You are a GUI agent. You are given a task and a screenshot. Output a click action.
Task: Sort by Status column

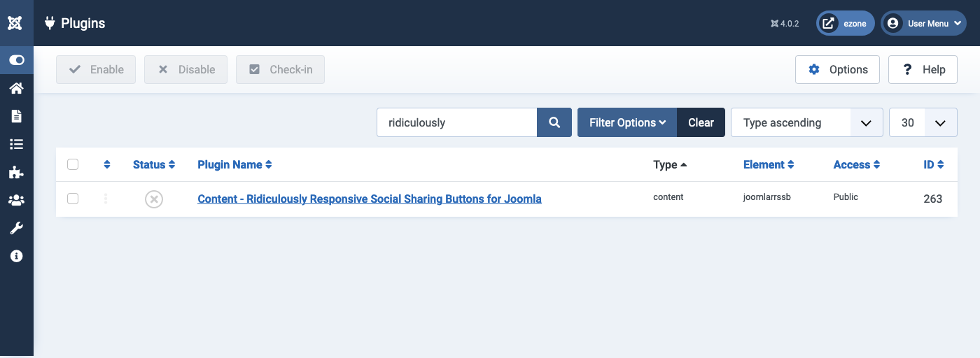point(154,165)
